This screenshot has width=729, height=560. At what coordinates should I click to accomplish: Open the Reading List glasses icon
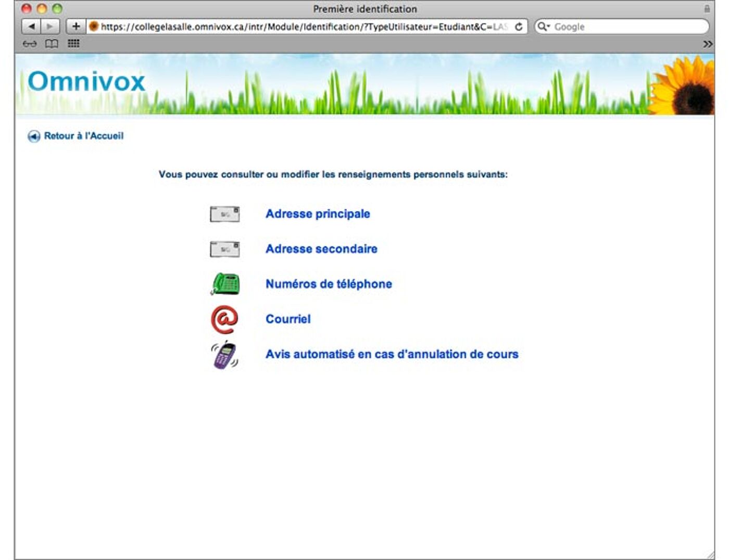(30, 44)
